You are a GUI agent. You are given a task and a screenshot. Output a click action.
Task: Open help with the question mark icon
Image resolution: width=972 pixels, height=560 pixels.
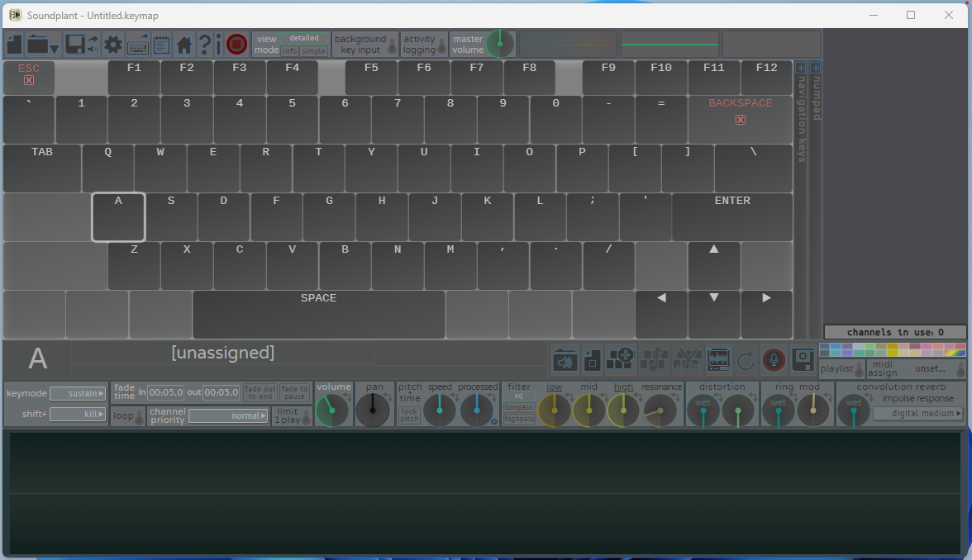[204, 45]
